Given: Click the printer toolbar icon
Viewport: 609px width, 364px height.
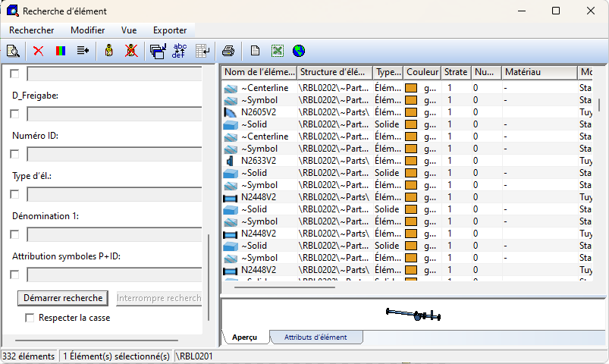Looking at the screenshot, I should [228, 51].
